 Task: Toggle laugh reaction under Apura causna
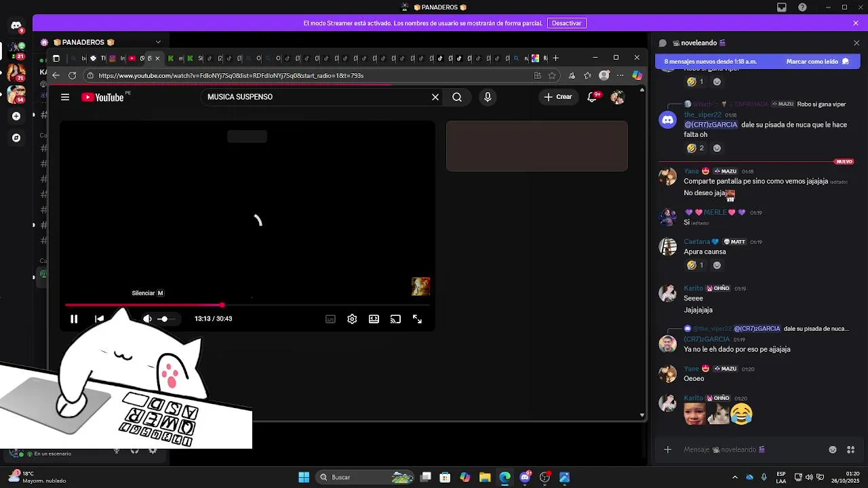tap(695, 265)
